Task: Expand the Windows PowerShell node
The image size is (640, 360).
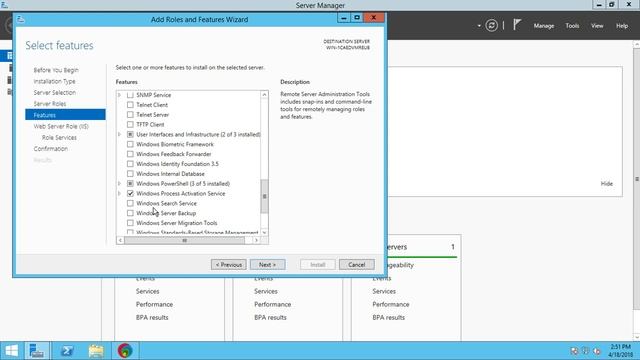Action: coord(120,184)
